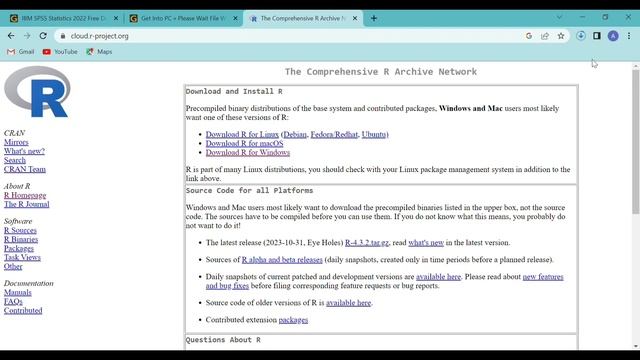The width and height of the screenshot is (640, 360).
Task: Select The Comprehensive R Archive tab
Action: click(302, 18)
